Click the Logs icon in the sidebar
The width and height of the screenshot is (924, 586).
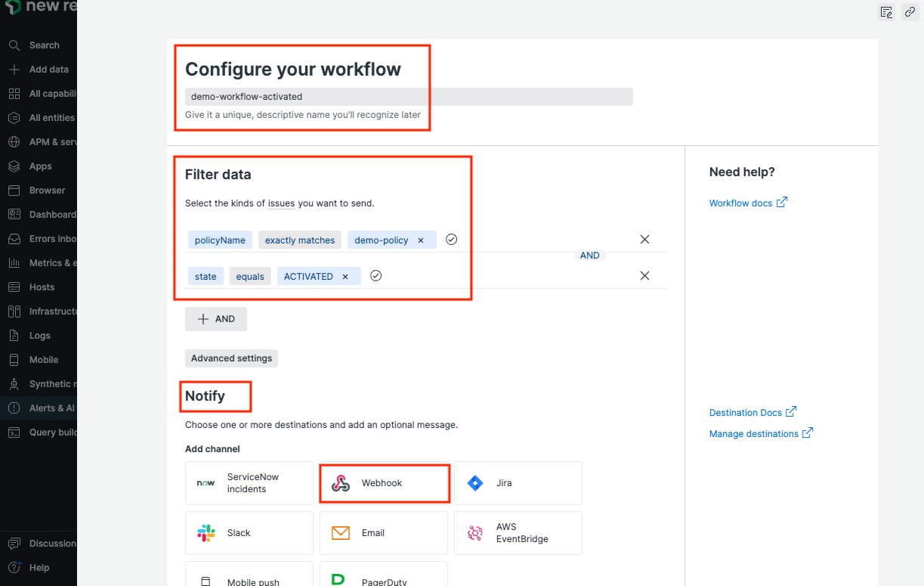click(x=15, y=335)
